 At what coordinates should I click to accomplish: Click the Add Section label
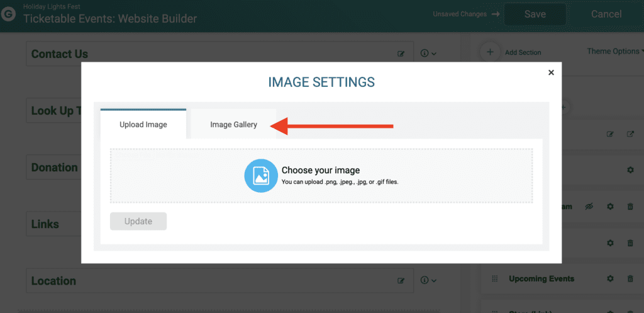(523, 53)
